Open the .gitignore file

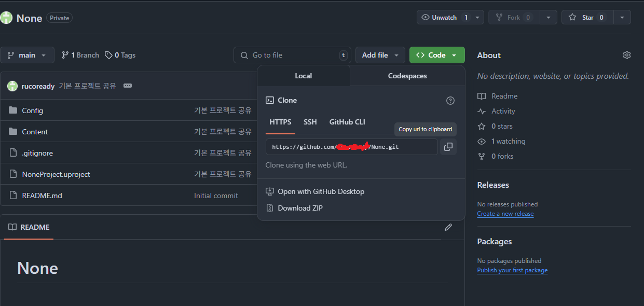tap(37, 153)
